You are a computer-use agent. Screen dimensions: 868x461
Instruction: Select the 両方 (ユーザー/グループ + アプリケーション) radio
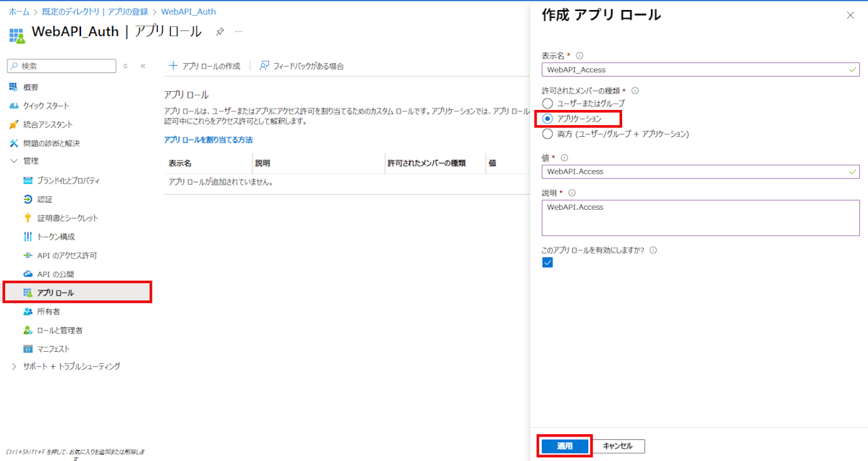click(x=548, y=134)
